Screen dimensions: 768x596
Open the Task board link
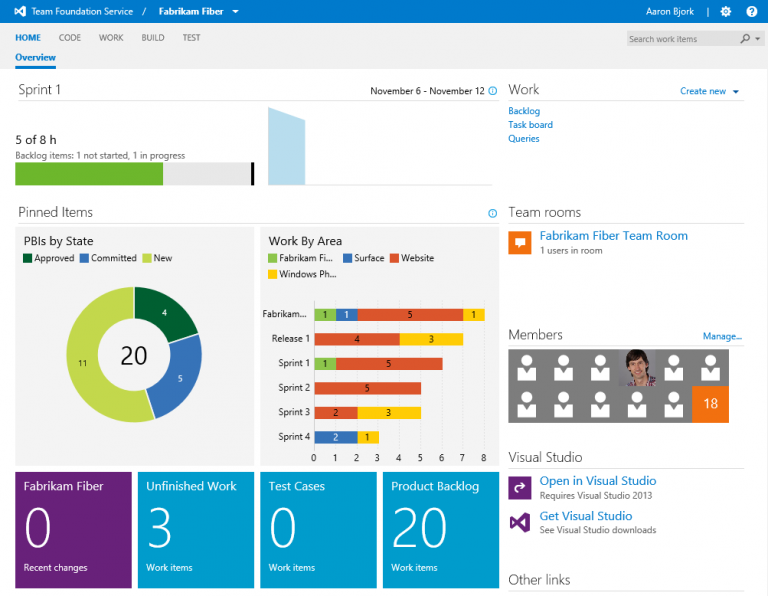[530, 125]
